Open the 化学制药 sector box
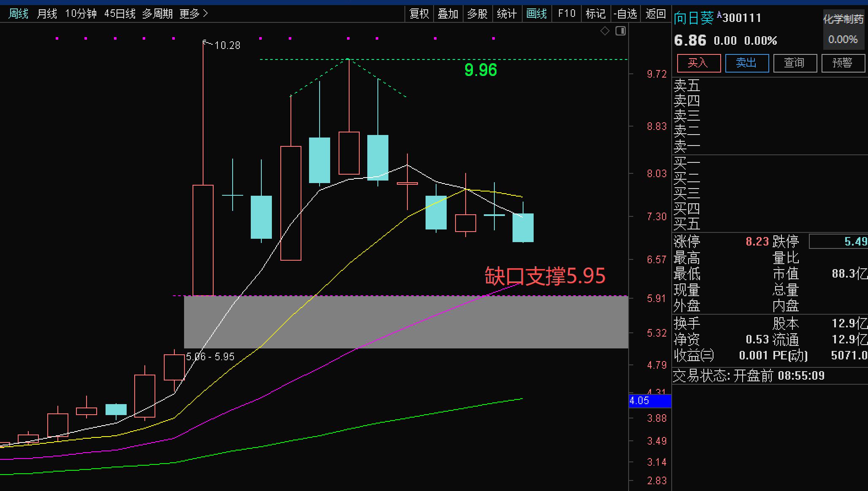The image size is (868, 491). [843, 29]
